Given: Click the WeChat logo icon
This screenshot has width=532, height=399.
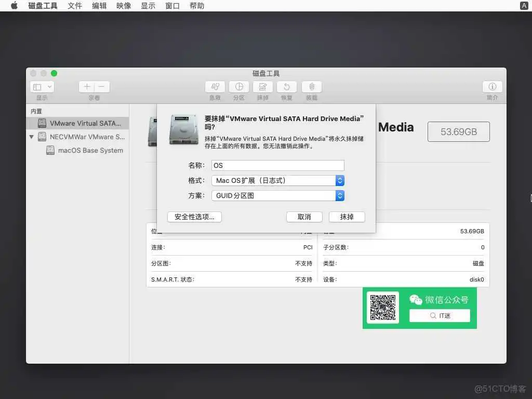Looking at the screenshot, I should 416,300.
